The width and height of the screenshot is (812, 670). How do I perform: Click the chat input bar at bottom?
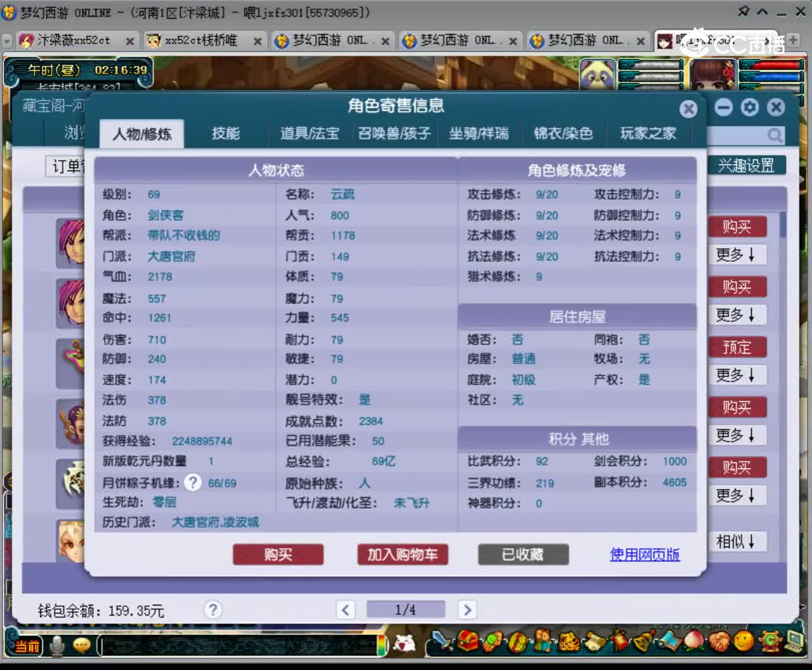239,646
